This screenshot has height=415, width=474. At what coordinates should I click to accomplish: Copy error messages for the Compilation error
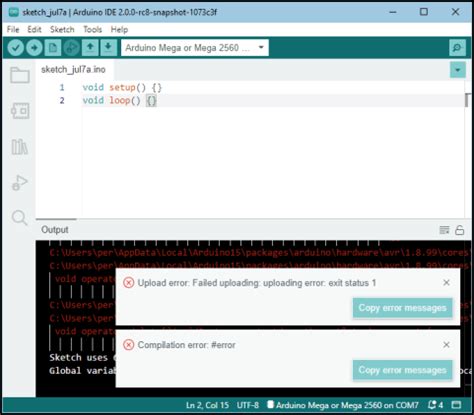tap(402, 370)
